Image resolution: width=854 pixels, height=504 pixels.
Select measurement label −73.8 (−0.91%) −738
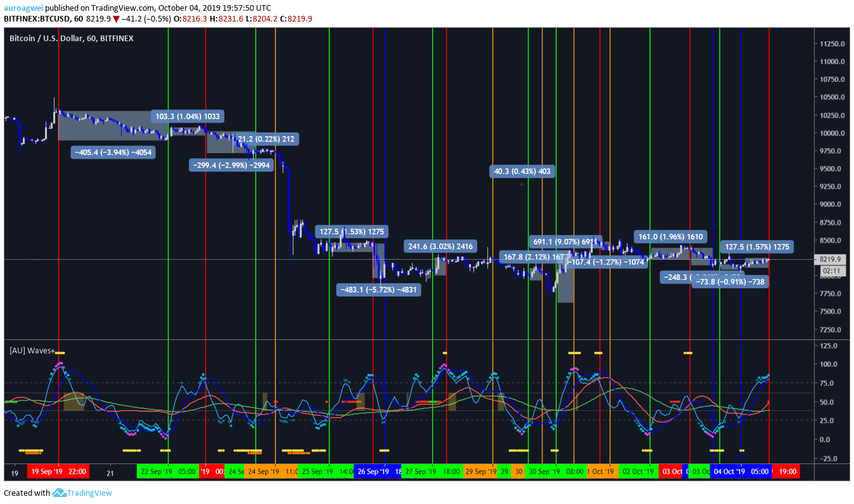click(x=729, y=282)
